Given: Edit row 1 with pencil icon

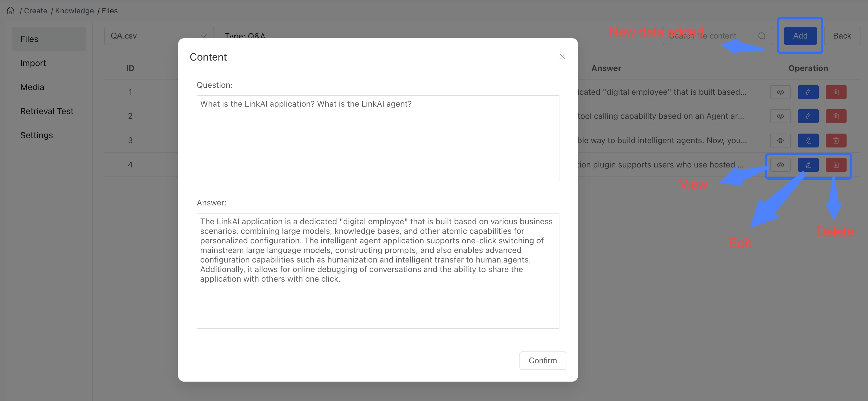Looking at the screenshot, I should point(808,92).
